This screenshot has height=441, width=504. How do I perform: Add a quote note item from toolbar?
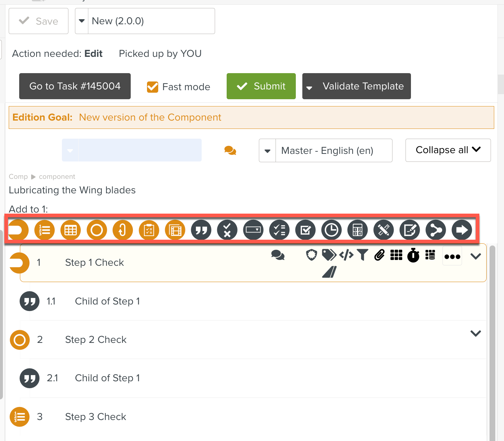[x=201, y=230]
